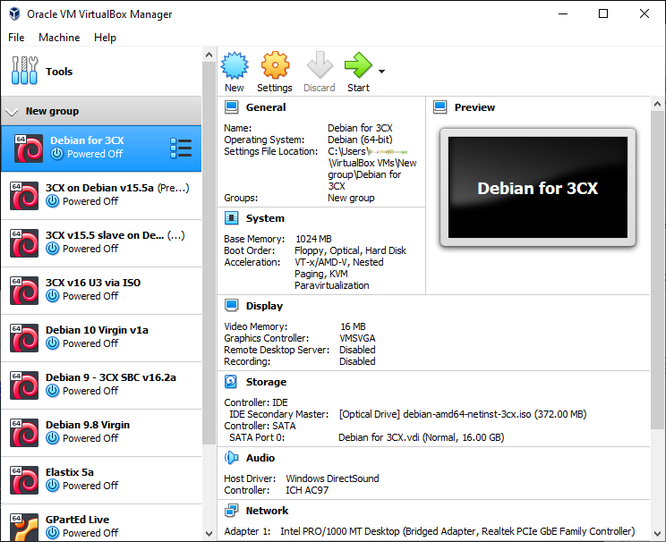
Task: Click the '16 MB' video memory value
Action: [353, 327]
